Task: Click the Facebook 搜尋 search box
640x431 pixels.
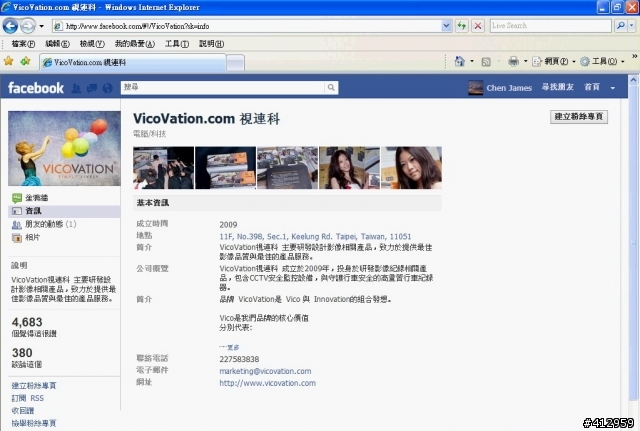Action: [223, 87]
